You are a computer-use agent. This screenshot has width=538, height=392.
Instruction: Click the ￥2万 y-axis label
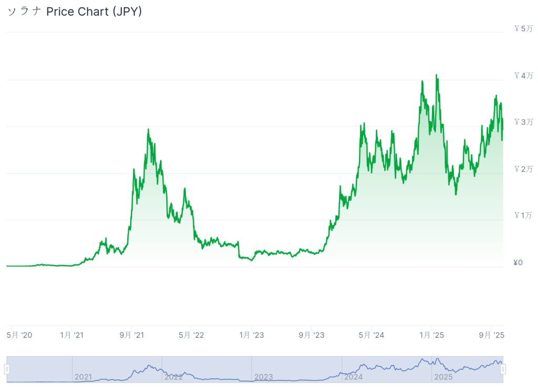point(523,169)
